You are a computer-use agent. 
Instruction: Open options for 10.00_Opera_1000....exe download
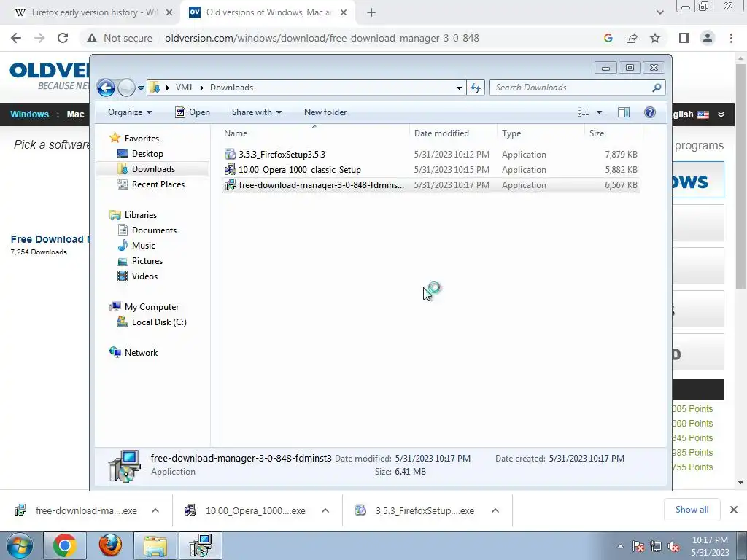tap(325, 510)
